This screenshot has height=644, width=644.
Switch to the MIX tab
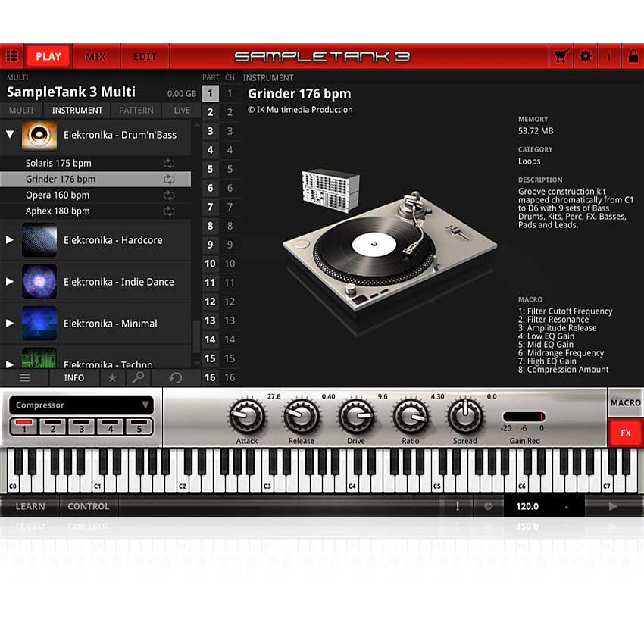tap(96, 55)
